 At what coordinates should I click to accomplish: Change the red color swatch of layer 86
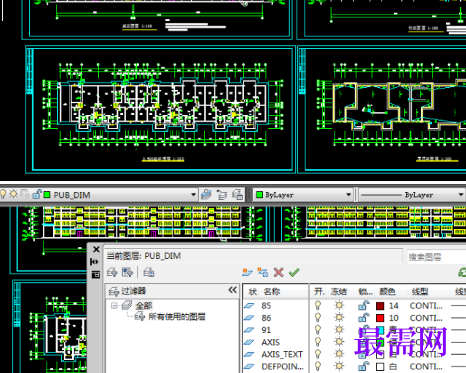point(380,318)
